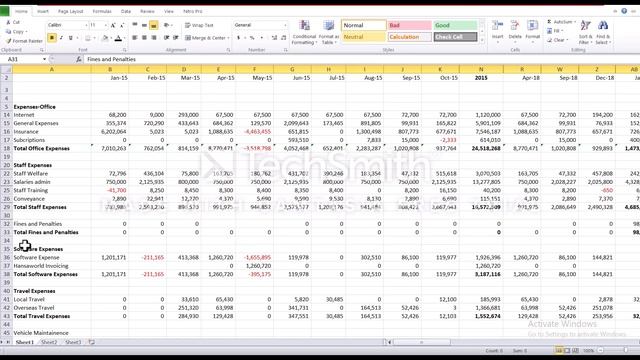Screen dimensions: 640x360
Task: Click the Cut icon in Clipboard
Action: point(9,22)
